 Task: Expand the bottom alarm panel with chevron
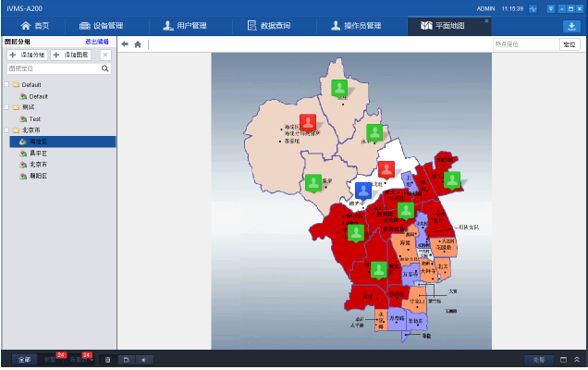click(577, 359)
